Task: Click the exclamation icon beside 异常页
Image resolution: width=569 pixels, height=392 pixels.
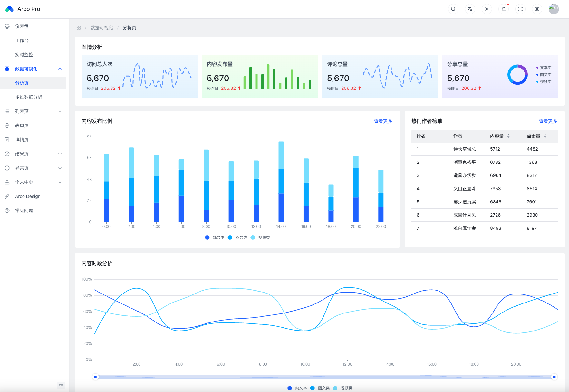Action: pyautogui.click(x=7, y=168)
